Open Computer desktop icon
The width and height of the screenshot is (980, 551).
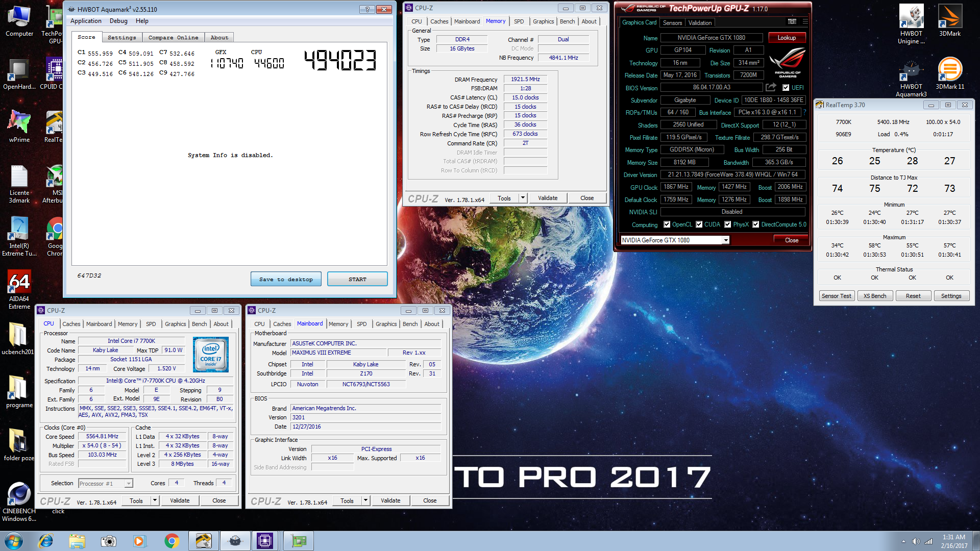click(19, 20)
